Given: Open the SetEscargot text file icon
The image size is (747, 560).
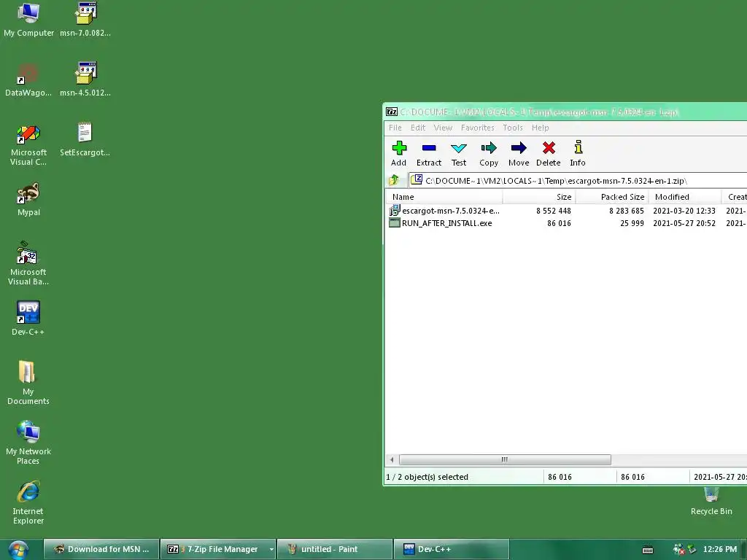Looking at the screenshot, I should 85,139.
